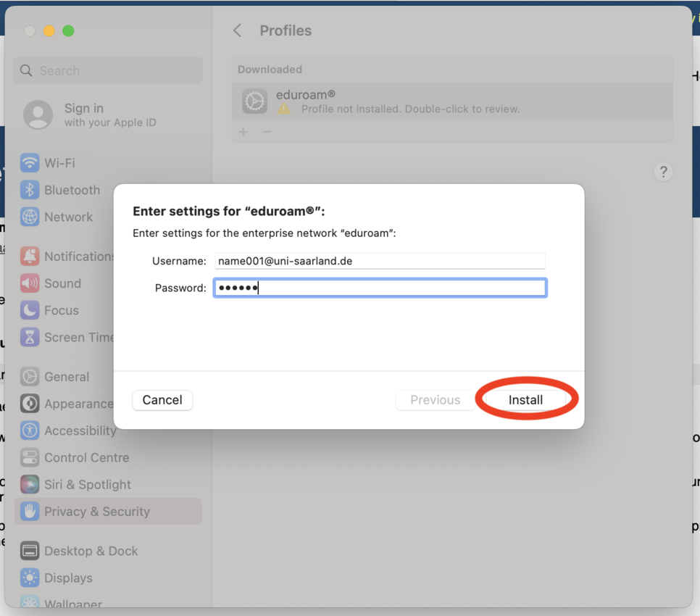Open Notifications bell icon
700x616 pixels.
tap(30, 257)
